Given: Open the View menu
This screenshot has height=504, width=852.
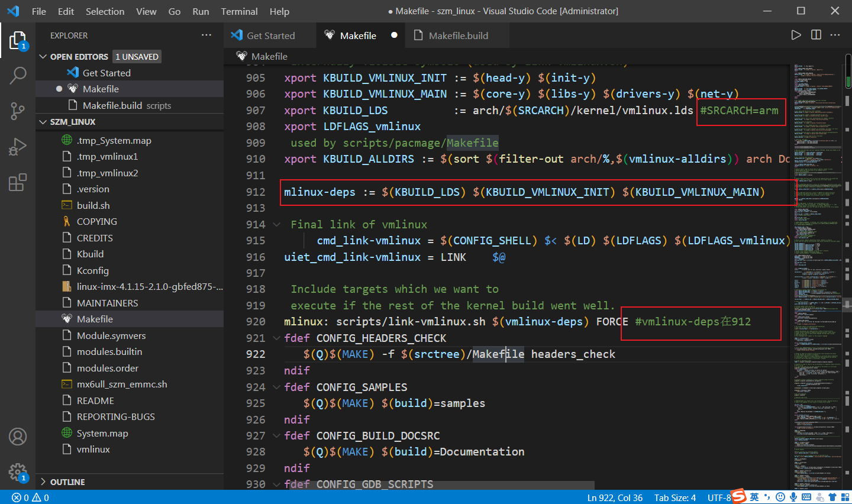Looking at the screenshot, I should [x=146, y=11].
